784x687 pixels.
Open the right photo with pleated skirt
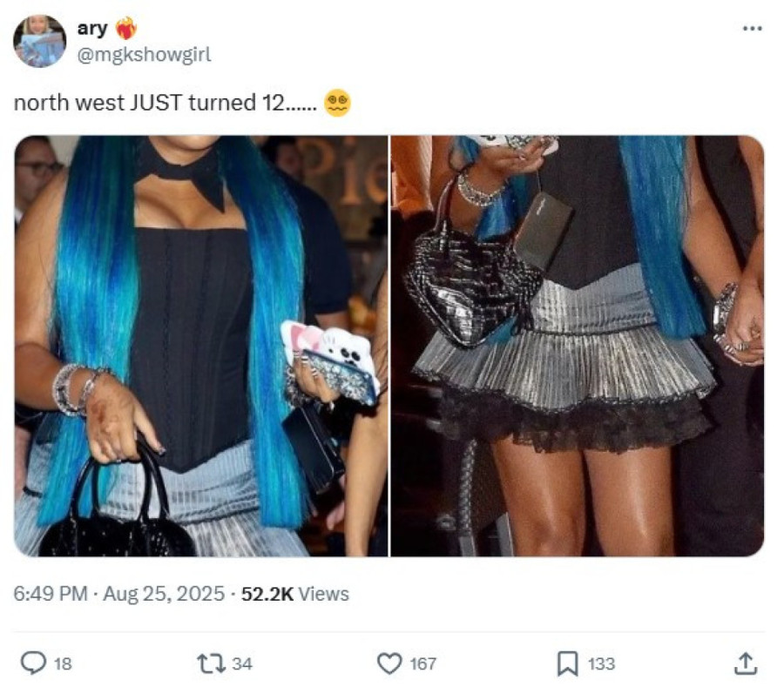(577, 346)
